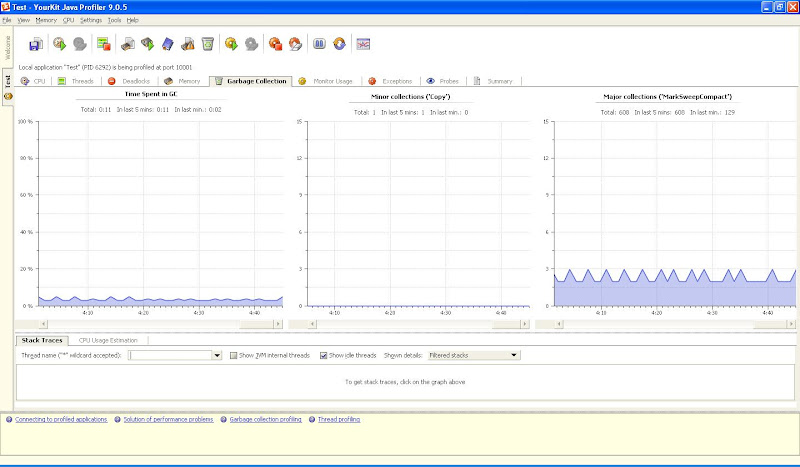Force garbage collection with recycle bin icon
Viewport: 800px width, 467px height.
click(208, 44)
